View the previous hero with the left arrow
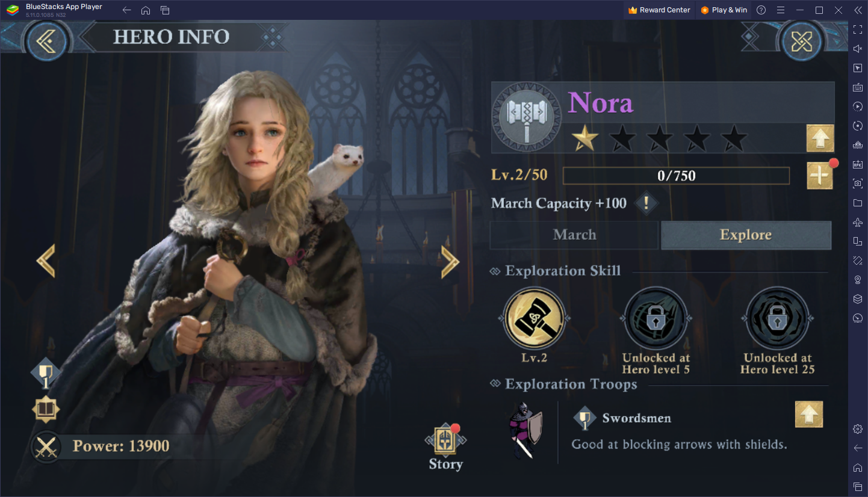The image size is (868, 497). pos(46,261)
